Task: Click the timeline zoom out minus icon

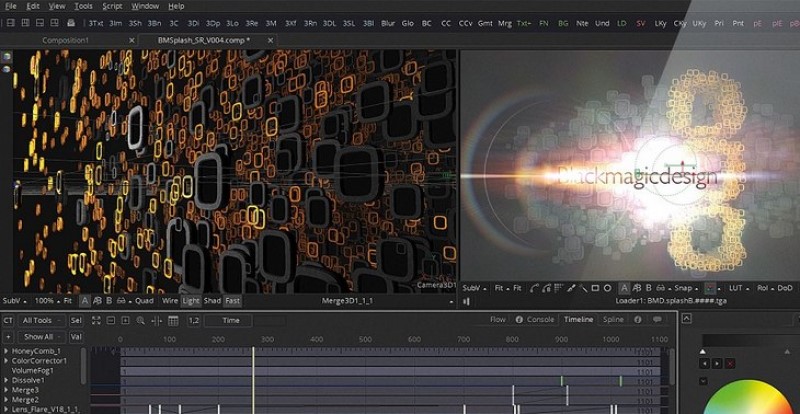Action: [111, 320]
